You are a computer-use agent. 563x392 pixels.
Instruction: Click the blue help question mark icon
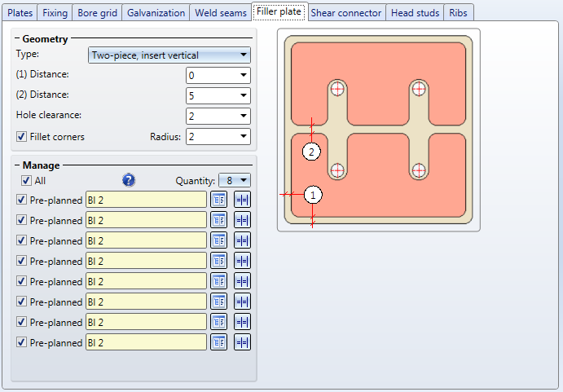point(128,180)
